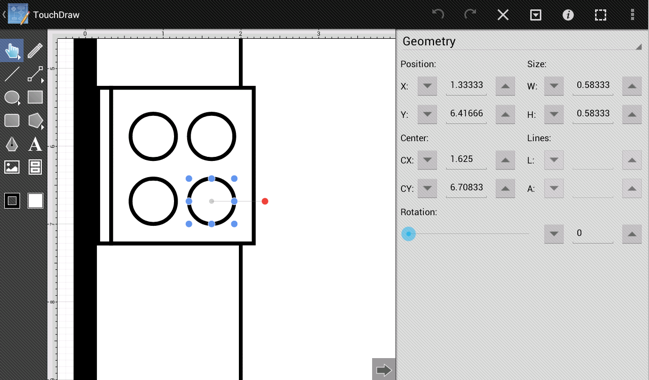Screen dimensions: 649x380
Task: Select the hand selection tool
Action: (12, 51)
